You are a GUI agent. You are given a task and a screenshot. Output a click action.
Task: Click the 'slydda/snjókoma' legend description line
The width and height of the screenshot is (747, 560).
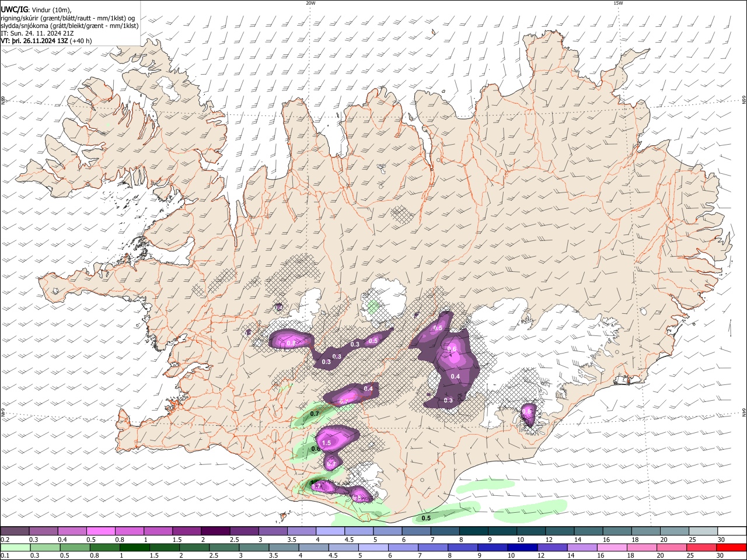point(70,26)
